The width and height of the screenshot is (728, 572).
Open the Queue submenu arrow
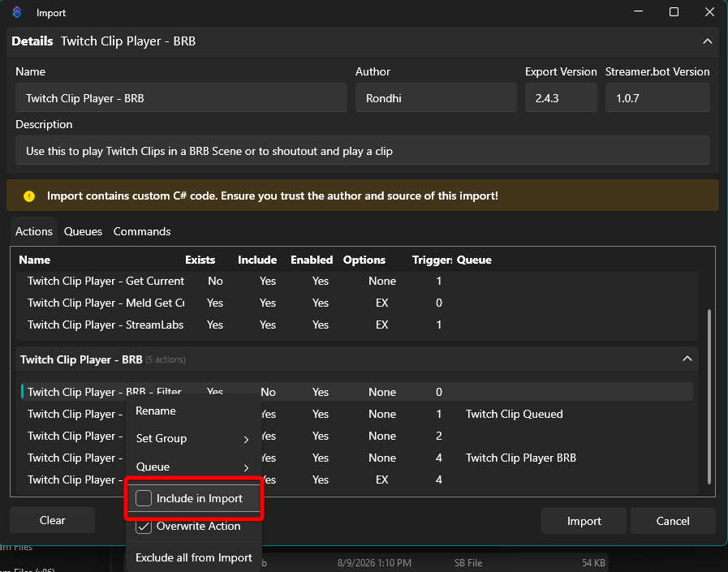pyautogui.click(x=247, y=467)
